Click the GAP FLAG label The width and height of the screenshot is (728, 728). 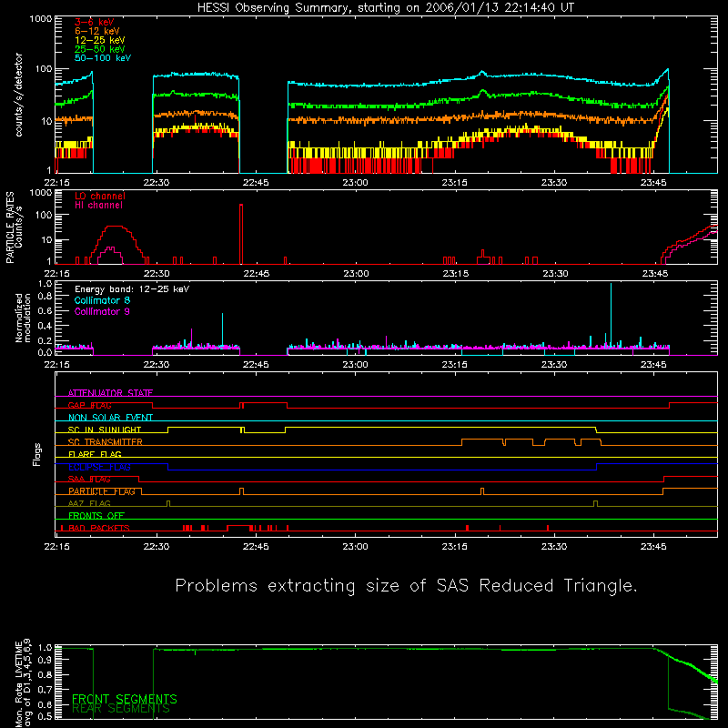89,405
